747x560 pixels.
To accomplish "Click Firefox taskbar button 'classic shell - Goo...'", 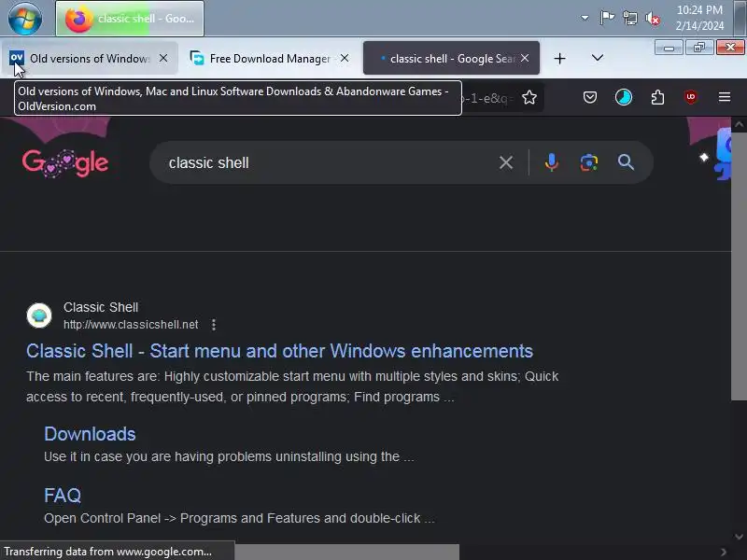I will click(x=130, y=19).
